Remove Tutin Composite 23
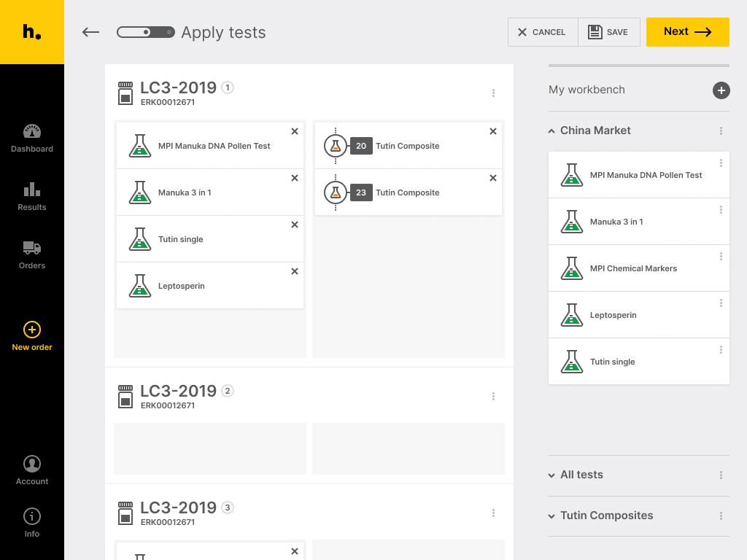747x560 pixels. coord(493,178)
